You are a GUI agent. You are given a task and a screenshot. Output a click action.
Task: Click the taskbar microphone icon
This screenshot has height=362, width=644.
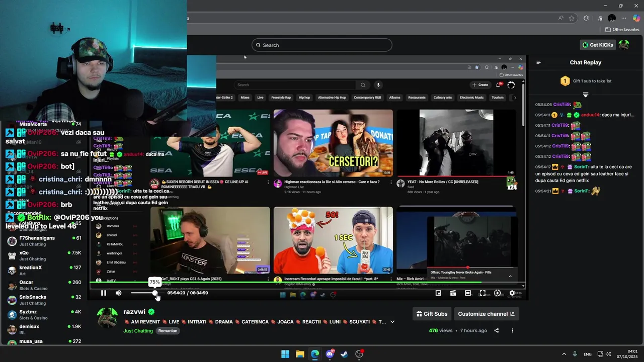pyautogui.click(x=575, y=354)
